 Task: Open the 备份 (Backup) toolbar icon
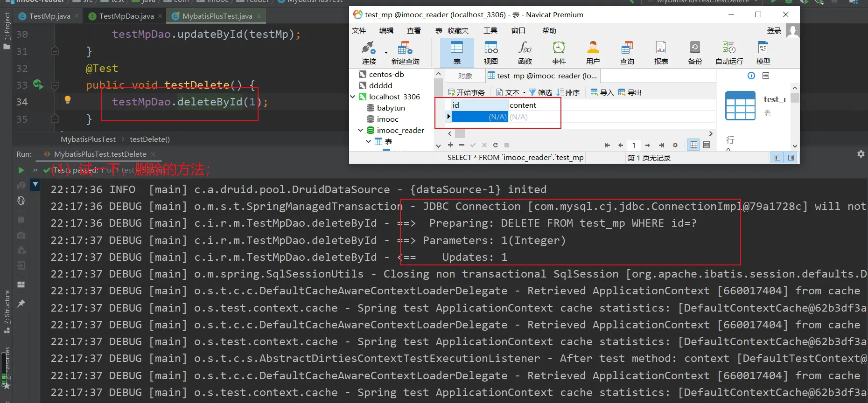click(695, 53)
